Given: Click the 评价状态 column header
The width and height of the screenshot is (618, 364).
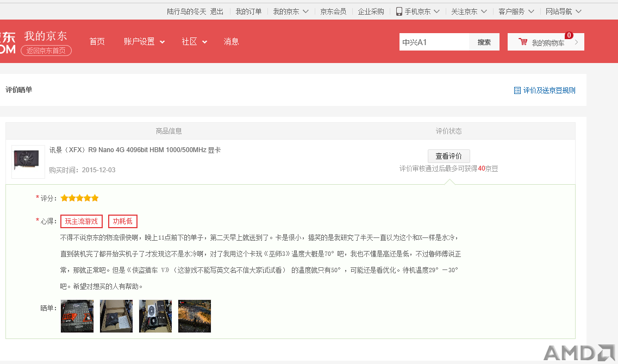Looking at the screenshot, I should 448,131.
